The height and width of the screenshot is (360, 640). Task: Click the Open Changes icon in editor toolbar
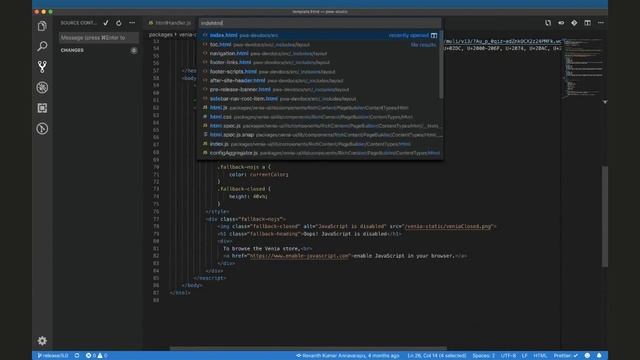coord(548,23)
